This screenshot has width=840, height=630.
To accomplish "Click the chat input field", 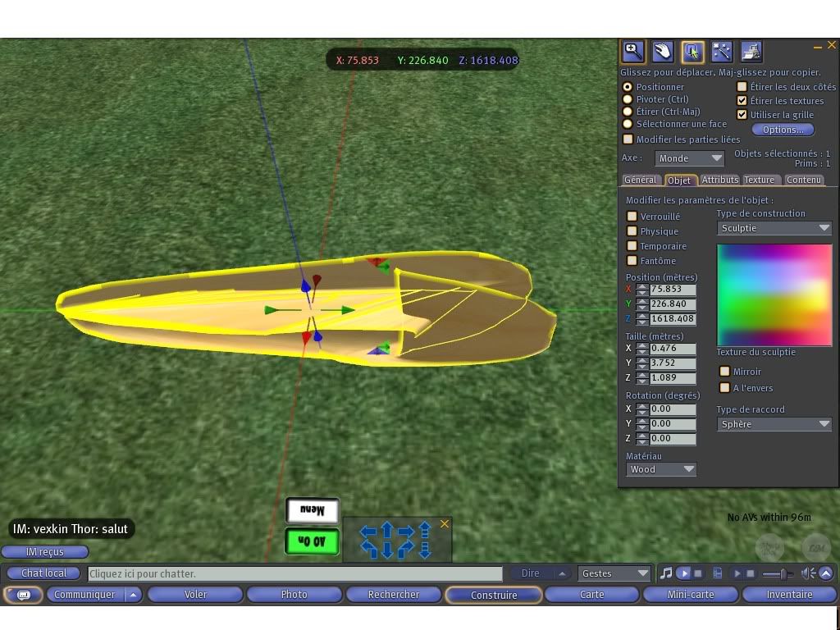I will [x=294, y=573].
